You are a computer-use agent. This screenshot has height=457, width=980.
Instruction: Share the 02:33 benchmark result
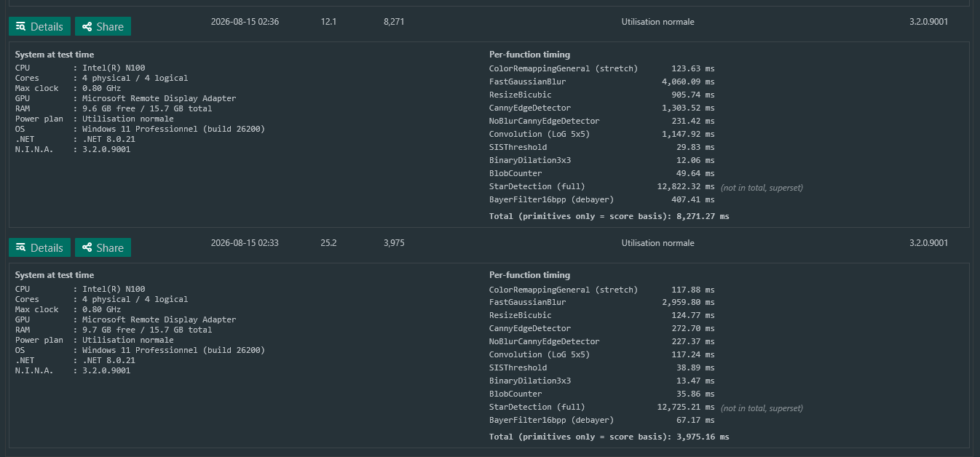point(103,247)
